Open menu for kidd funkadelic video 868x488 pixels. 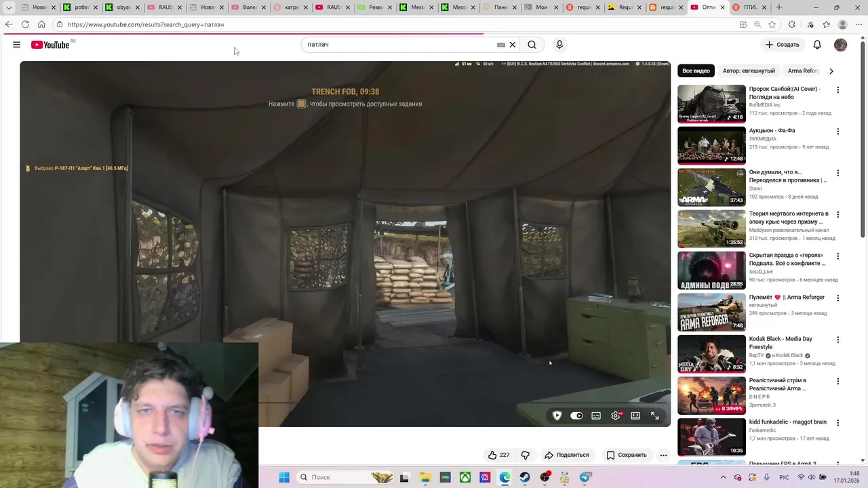tap(838, 422)
